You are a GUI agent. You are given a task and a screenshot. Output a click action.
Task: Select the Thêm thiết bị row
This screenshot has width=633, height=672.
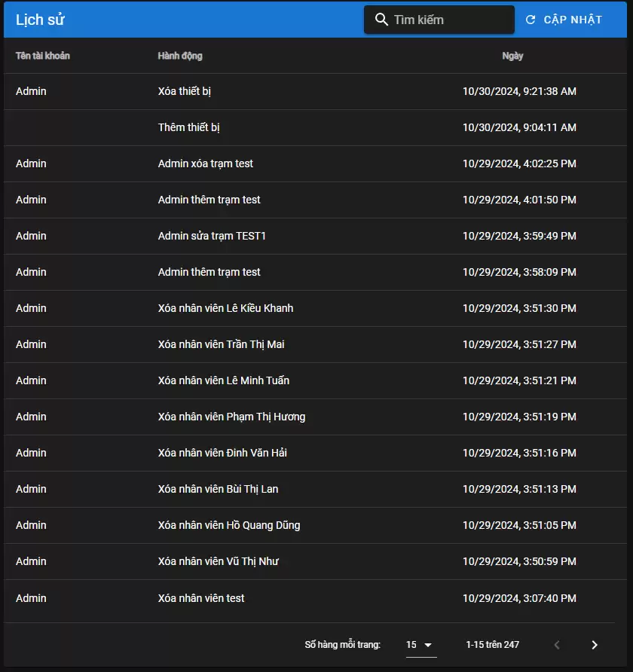pyautogui.click(x=189, y=127)
